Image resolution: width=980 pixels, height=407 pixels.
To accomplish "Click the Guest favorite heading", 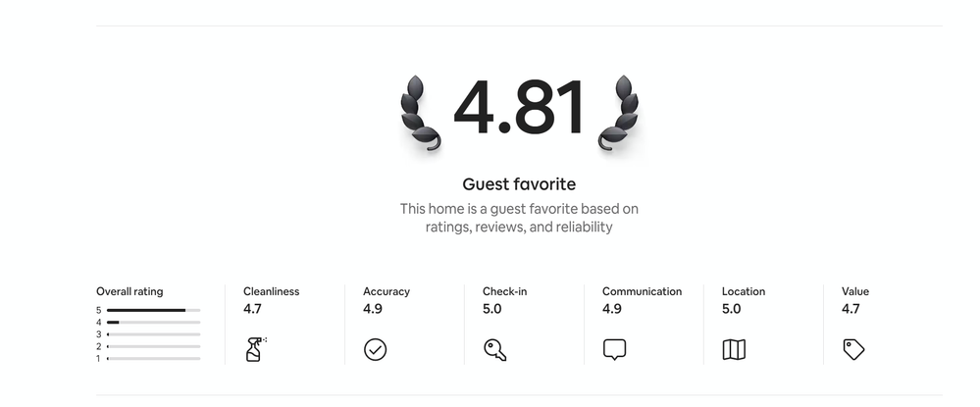I will pyautogui.click(x=519, y=184).
